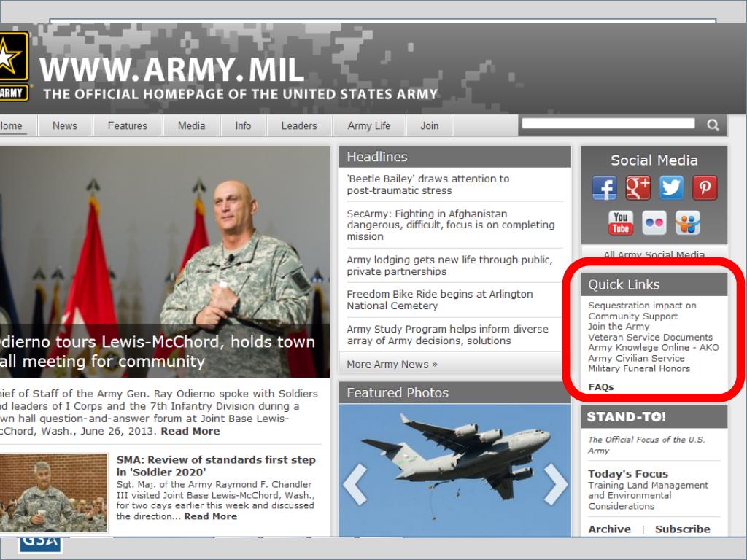Click the GSA logo at the bottom
The height and width of the screenshot is (560, 747).
41,545
